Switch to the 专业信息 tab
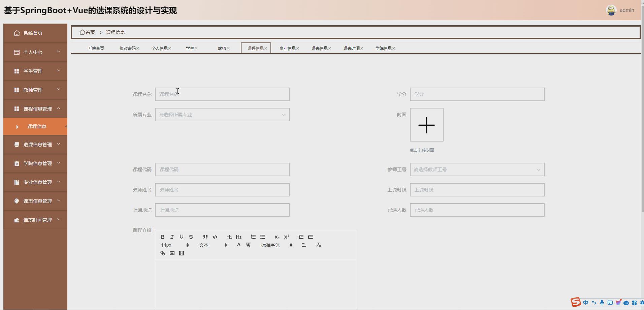Viewport: 644px width, 310px height. coord(288,48)
